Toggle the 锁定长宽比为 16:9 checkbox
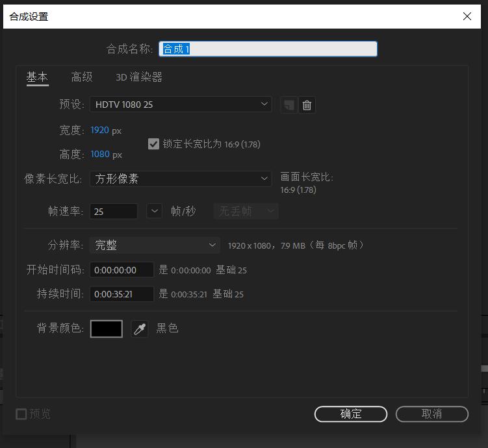Image resolution: width=488 pixels, height=448 pixels. tap(153, 144)
